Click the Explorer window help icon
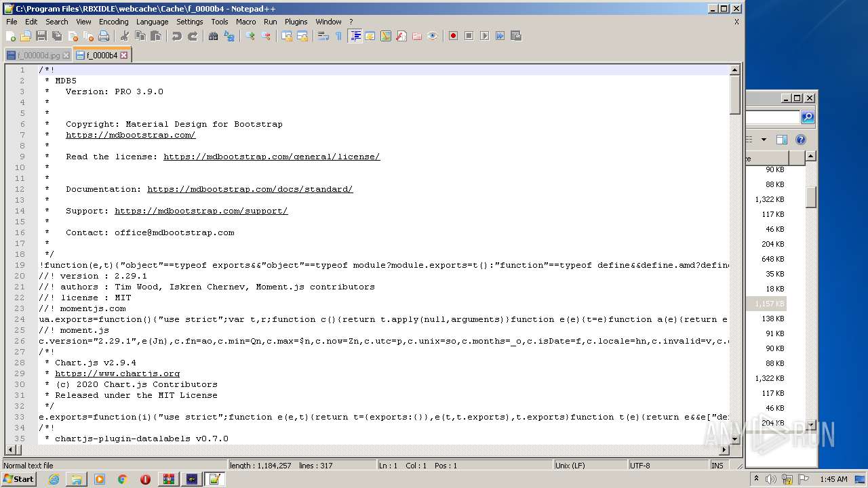This screenshot has height=488, width=868. click(x=801, y=140)
